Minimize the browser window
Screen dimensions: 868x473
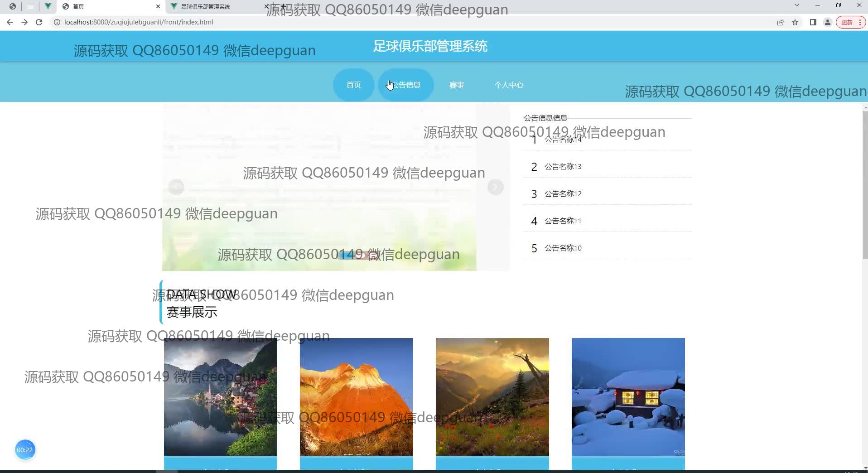(818, 5)
